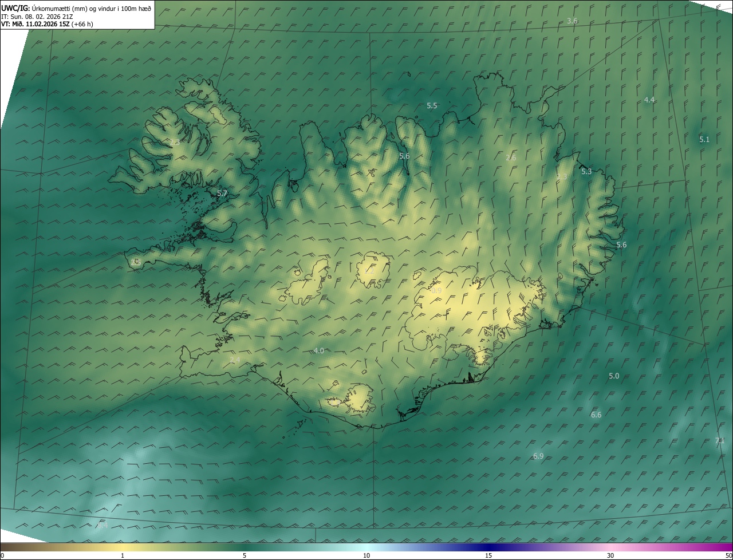Select the 6.6 value label on the map
The image size is (733, 560).
pyautogui.click(x=596, y=415)
